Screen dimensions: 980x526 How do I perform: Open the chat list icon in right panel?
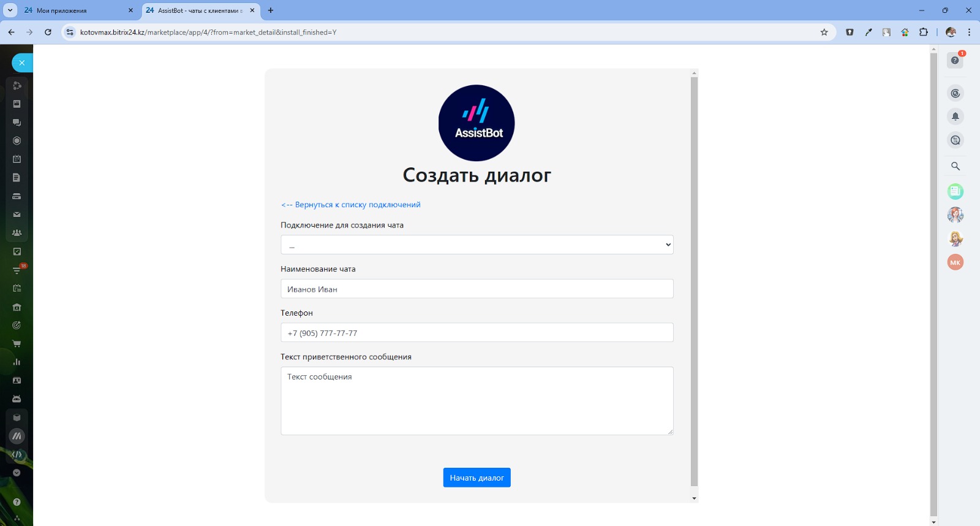pyautogui.click(x=956, y=140)
